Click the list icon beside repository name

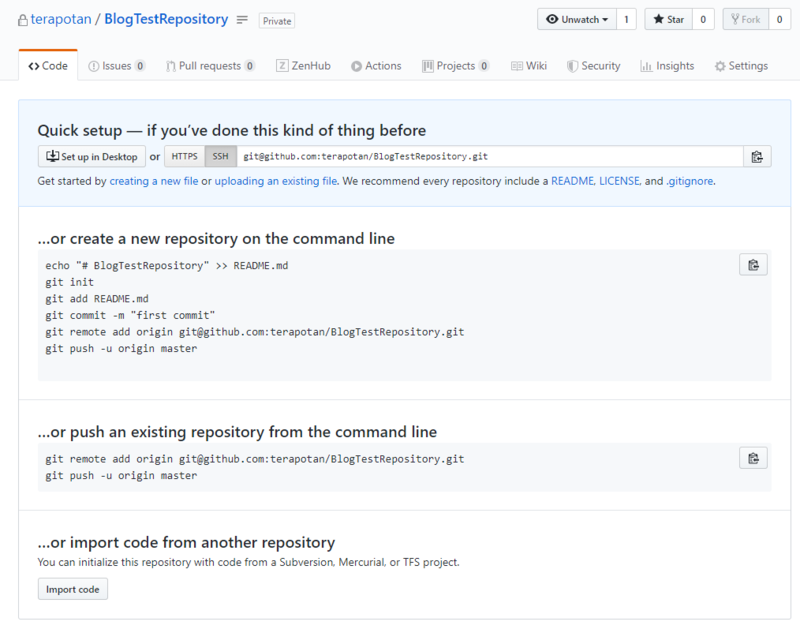(241, 19)
